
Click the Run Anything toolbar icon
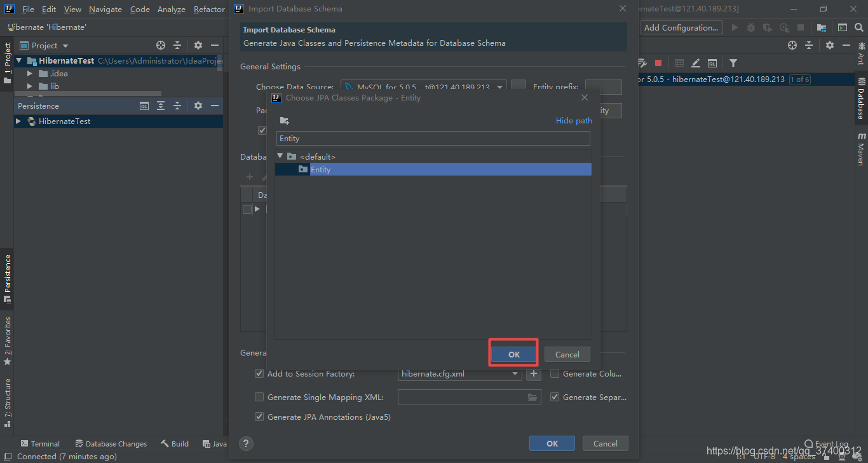(x=843, y=27)
